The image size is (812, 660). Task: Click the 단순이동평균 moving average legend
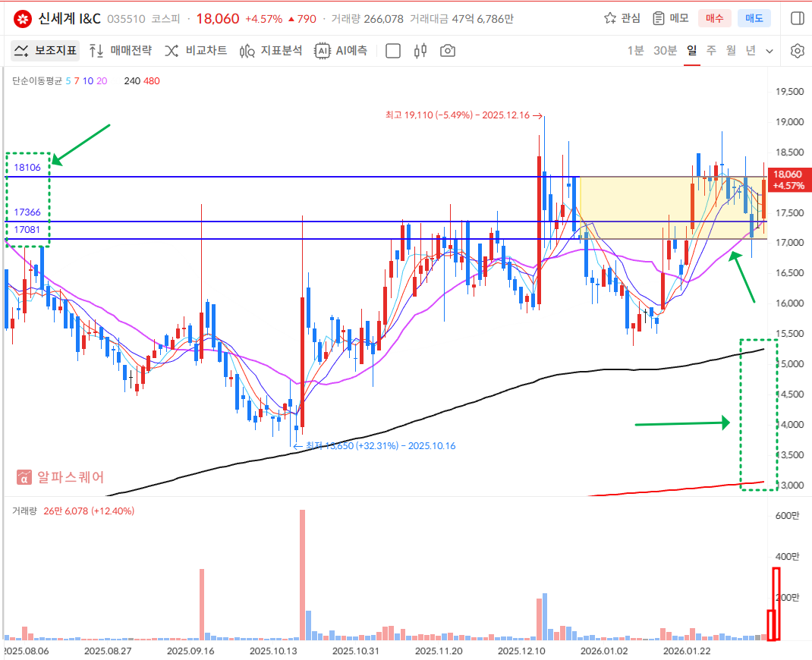[37, 81]
